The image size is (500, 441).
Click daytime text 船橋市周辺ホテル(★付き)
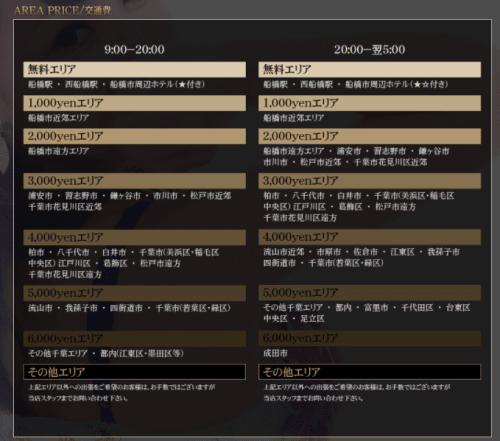click(157, 84)
